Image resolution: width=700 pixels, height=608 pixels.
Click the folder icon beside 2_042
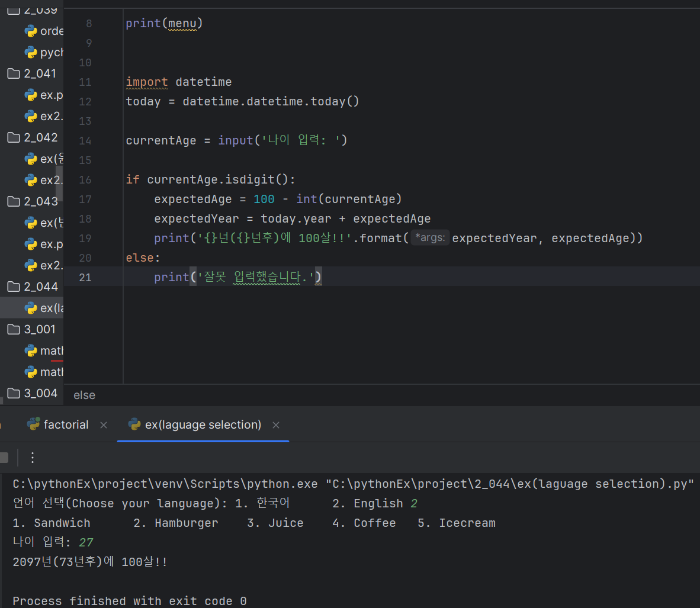click(14, 137)
